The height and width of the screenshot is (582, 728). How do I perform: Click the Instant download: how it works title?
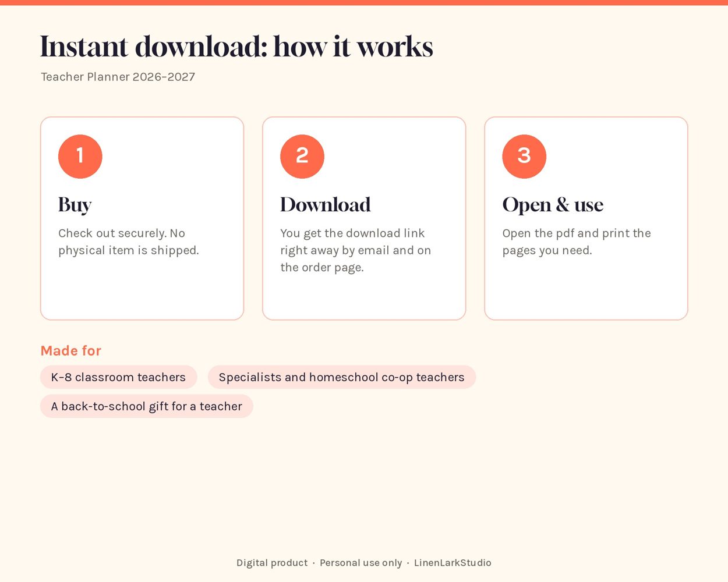(236, 47)
